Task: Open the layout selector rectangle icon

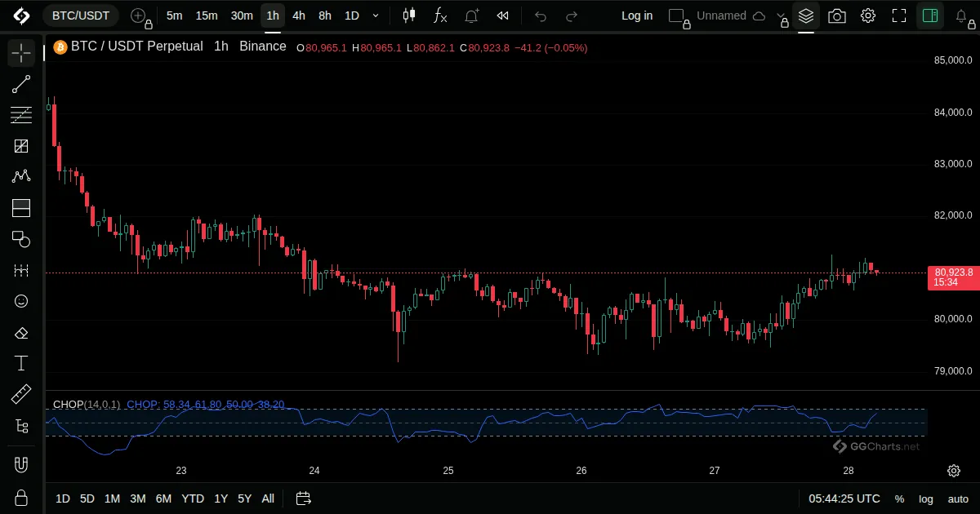Action: [x=677, y=16]
